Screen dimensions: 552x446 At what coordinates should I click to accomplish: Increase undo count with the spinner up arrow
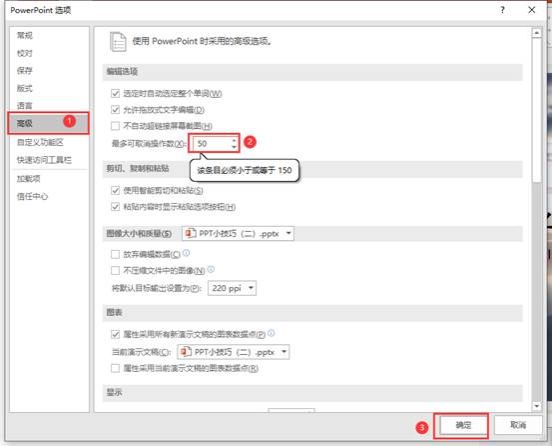234,140
